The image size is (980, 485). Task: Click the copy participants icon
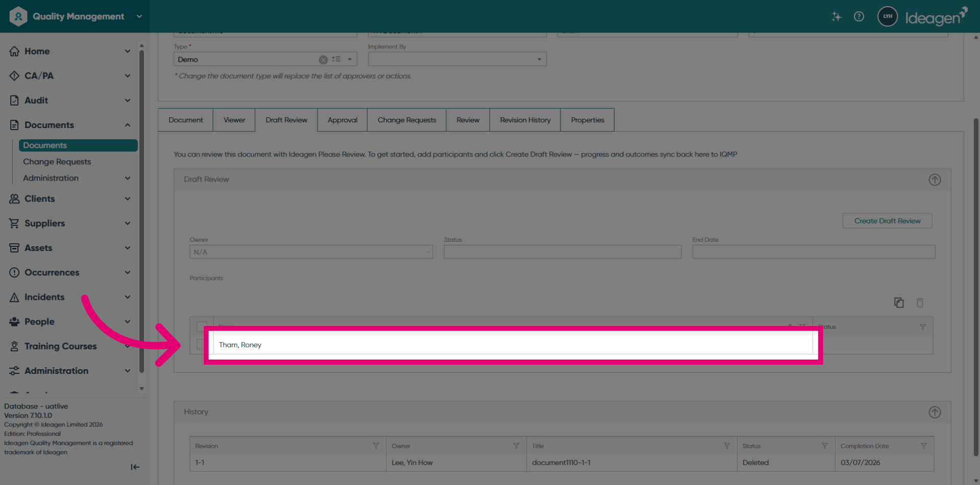(x=899, y=302)
